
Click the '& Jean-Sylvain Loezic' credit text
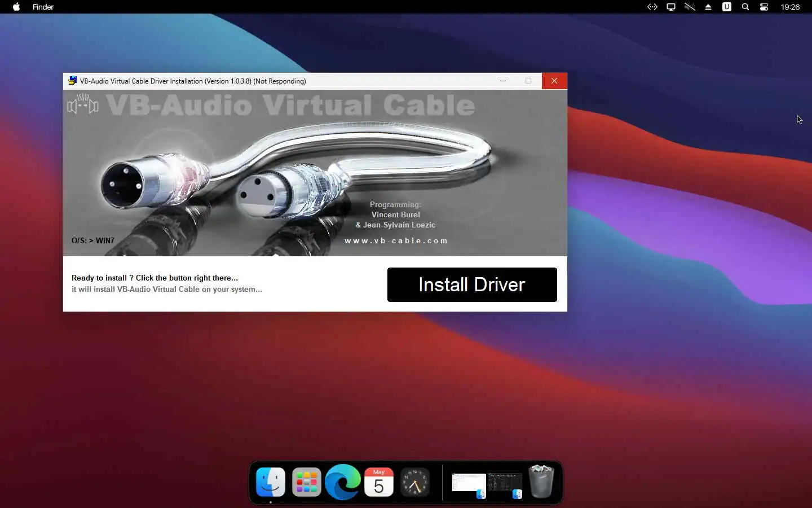pos(395,225)
